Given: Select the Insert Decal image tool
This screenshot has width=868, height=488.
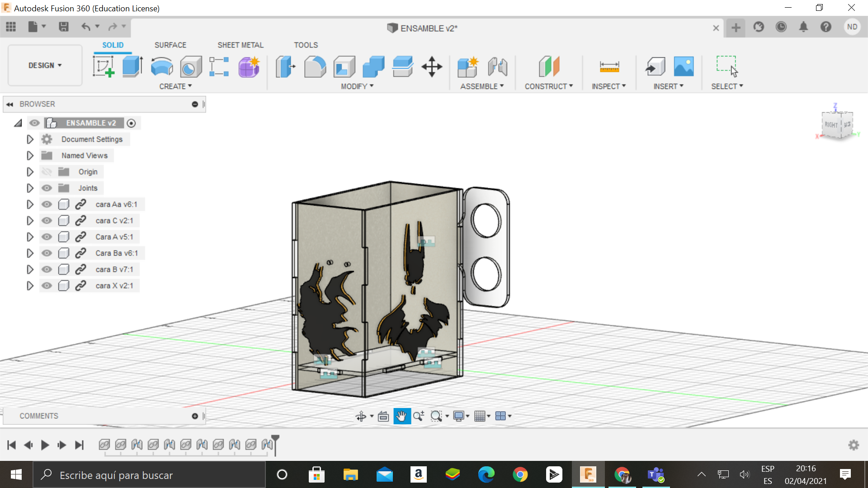Looking at the screenshot, I should [x=684, y=67].
